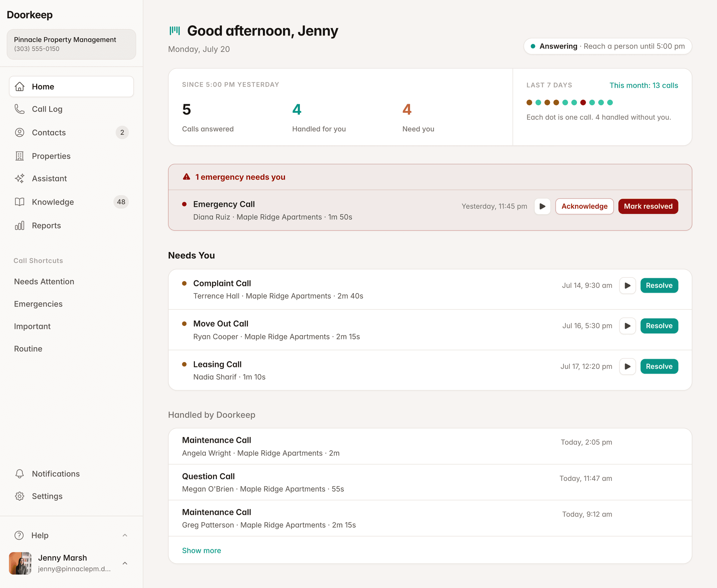Go to the Properties section
Viewport: 717px width, 588px height.
click(71, 156)
